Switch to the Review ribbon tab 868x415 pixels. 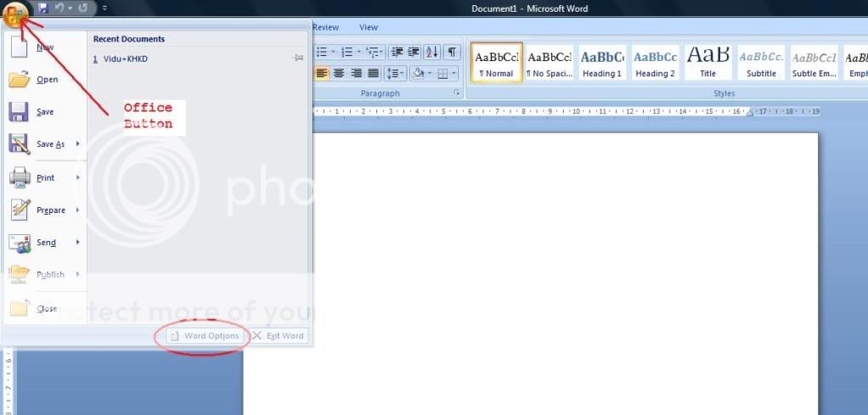coord(325,27)
